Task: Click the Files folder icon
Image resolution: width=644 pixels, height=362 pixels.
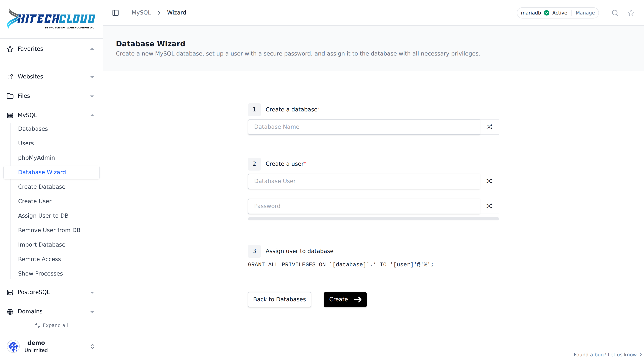Action: pyautogui.click(x=10, y=96)
